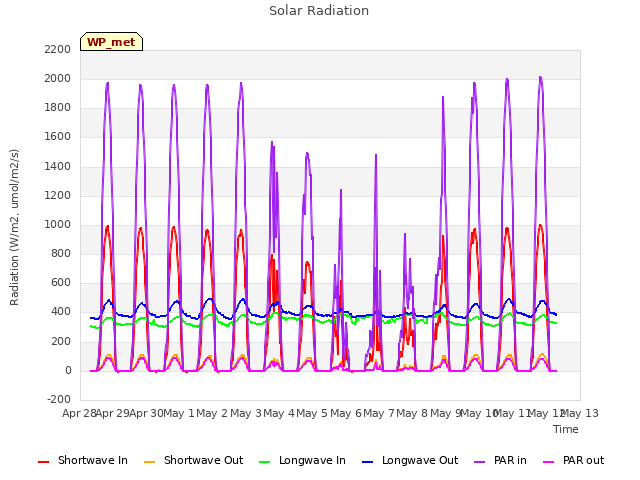
Task: Toggle the Longwave In legend entry
Action: point(302,460)
